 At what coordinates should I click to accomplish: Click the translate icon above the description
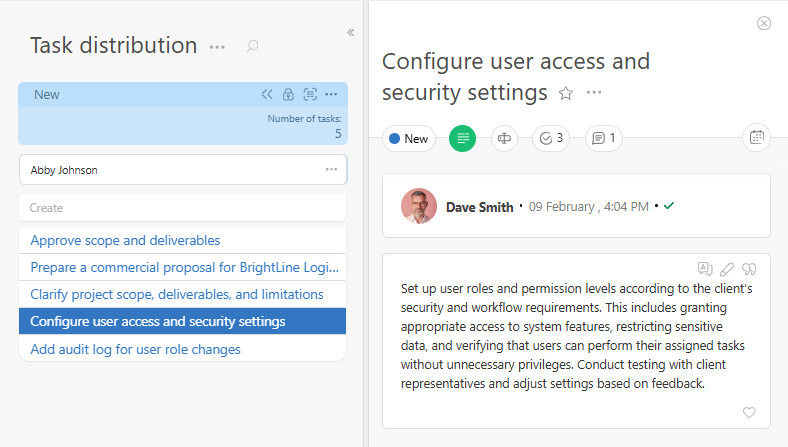pos(705,269)
